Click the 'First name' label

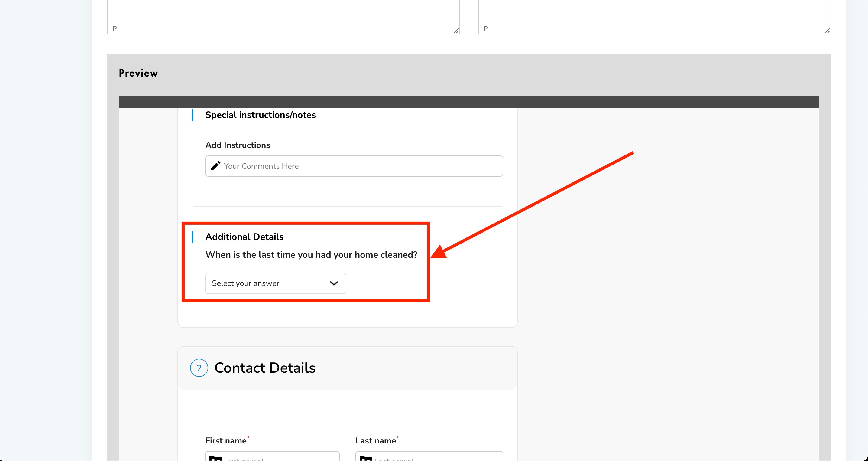tap(226, 440)
